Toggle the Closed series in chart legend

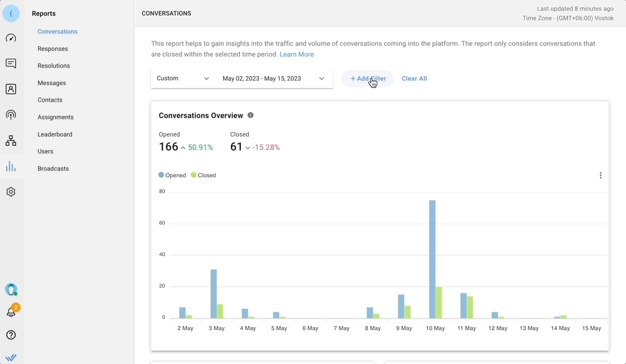pos(204,175)
